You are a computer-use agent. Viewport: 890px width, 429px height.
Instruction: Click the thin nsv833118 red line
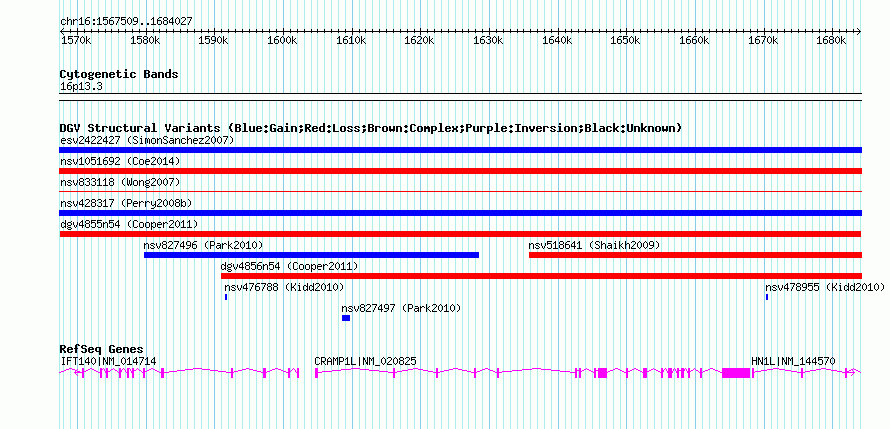coord(460,192)
